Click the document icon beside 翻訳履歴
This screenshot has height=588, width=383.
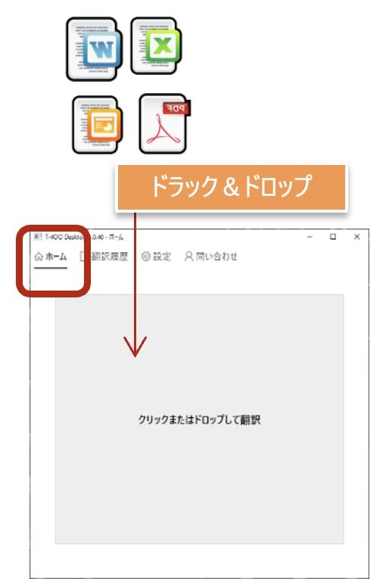click(83, 257)
